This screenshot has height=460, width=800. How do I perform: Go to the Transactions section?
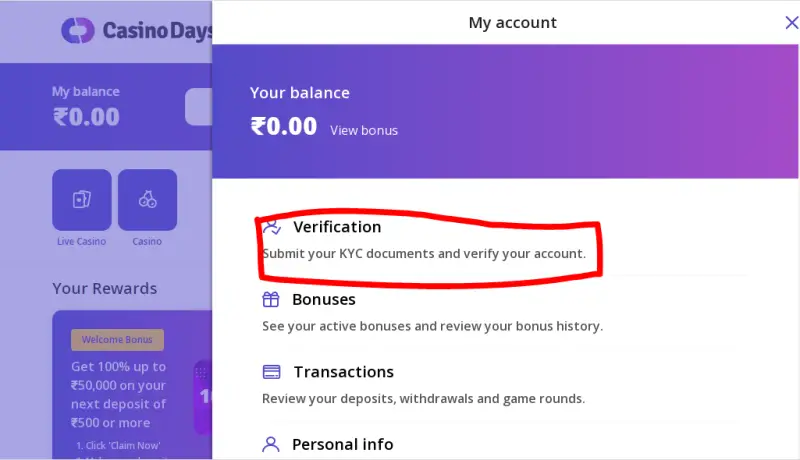pos(343,372)
